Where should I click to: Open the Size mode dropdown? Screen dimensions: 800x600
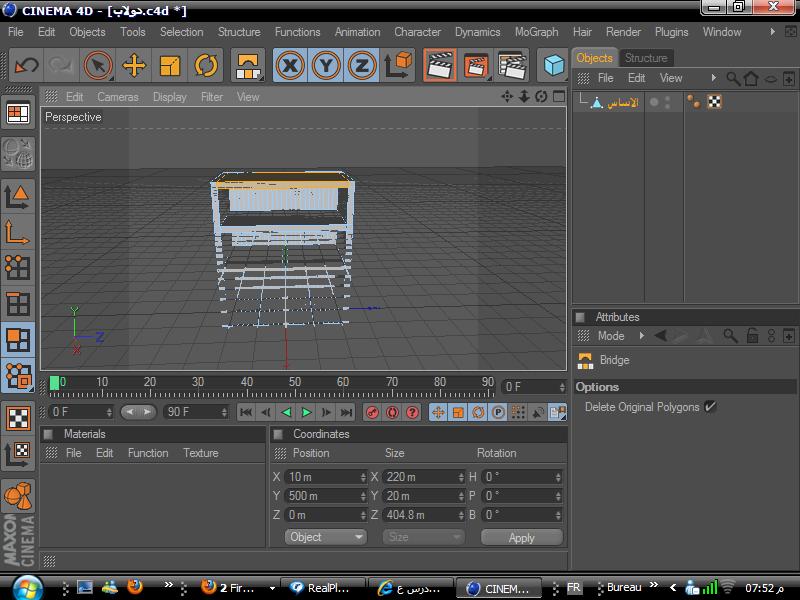423,537
